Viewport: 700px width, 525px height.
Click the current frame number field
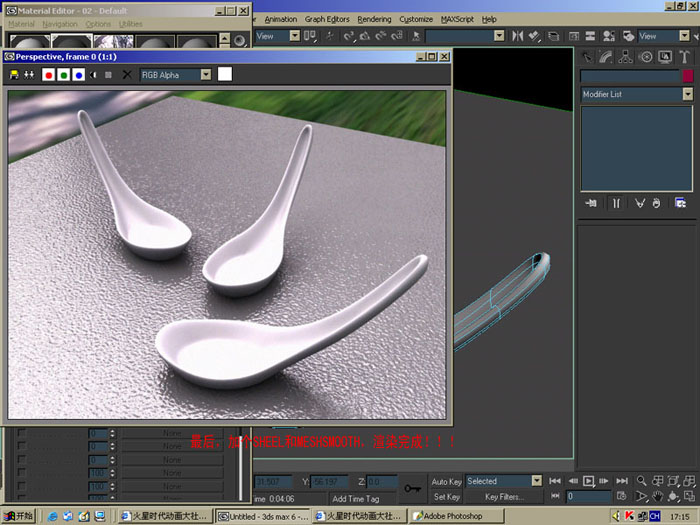[x=588, y=496]
